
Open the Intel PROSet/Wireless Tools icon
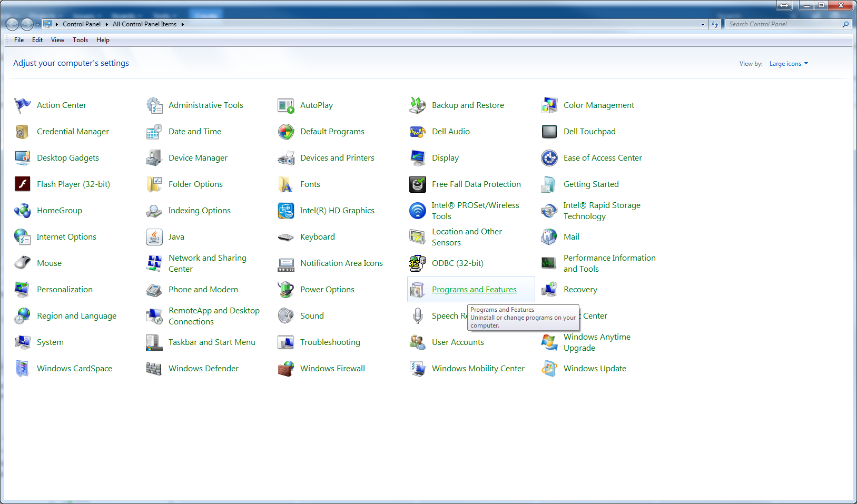tap(418, 211)
